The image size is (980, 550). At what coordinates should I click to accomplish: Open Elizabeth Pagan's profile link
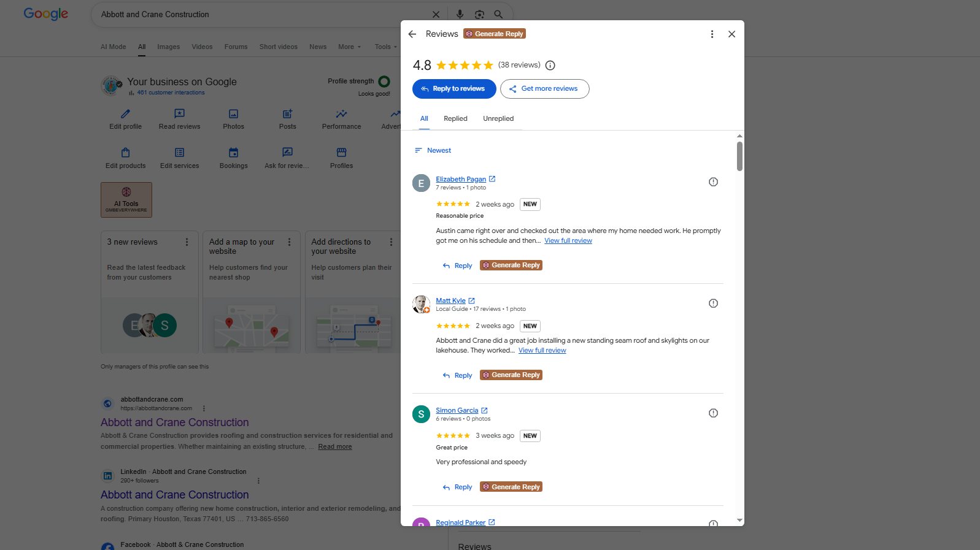pyautogui.click(x=461, y=179)
